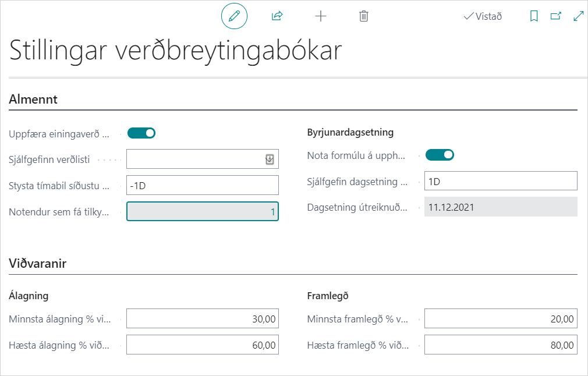Toggle the Uppfæra einingaverð switch

141,133
